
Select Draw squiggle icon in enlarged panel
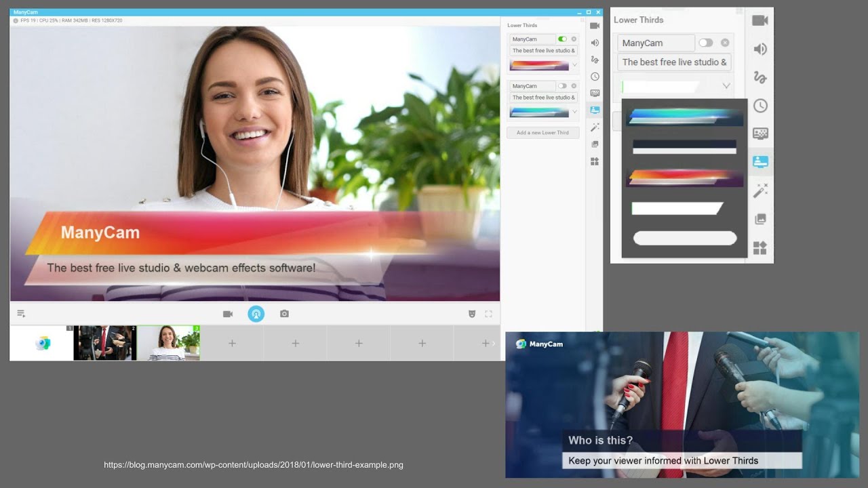tap(760, 77)
